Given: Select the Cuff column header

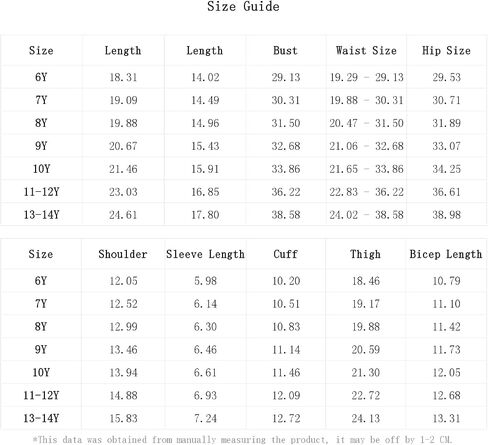Looking at the screenshot, I should (285, 254).
